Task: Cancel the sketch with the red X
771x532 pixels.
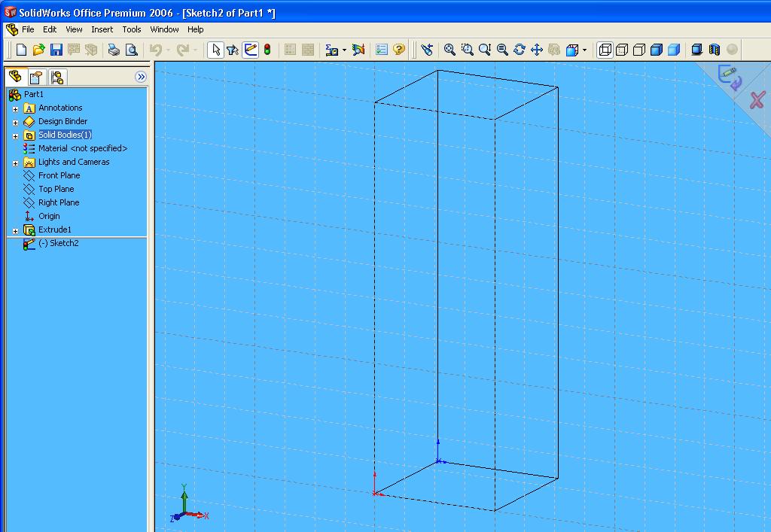Action: pyautogui.click(x=757, y=100)
